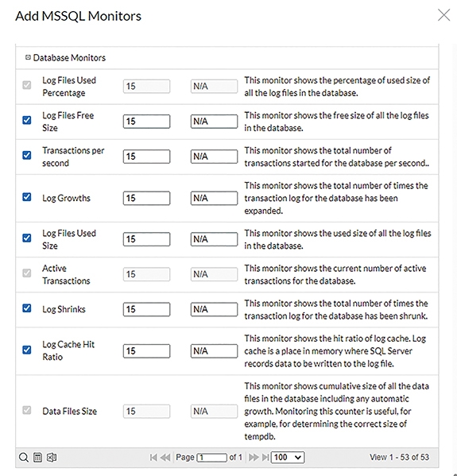Edit interval field for Log Files Used Size
This screenshot has height=476, width=457.
coord(147,239)
